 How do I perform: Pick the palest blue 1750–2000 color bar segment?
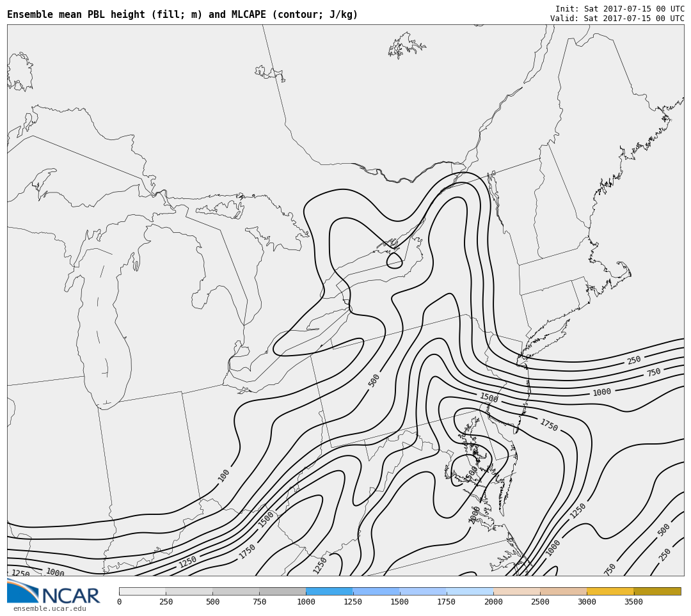pos(470,591)
